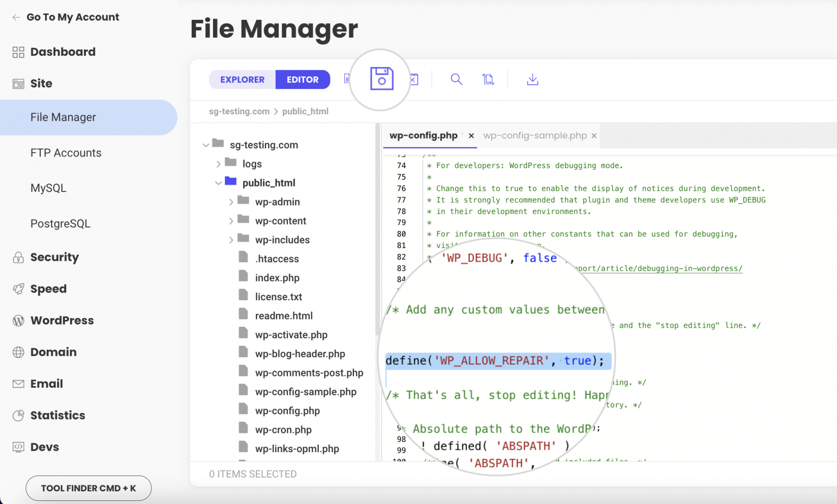Open the Statistics menu item
837x504 pixels.
pyautogui.click(x=57, y=416)
